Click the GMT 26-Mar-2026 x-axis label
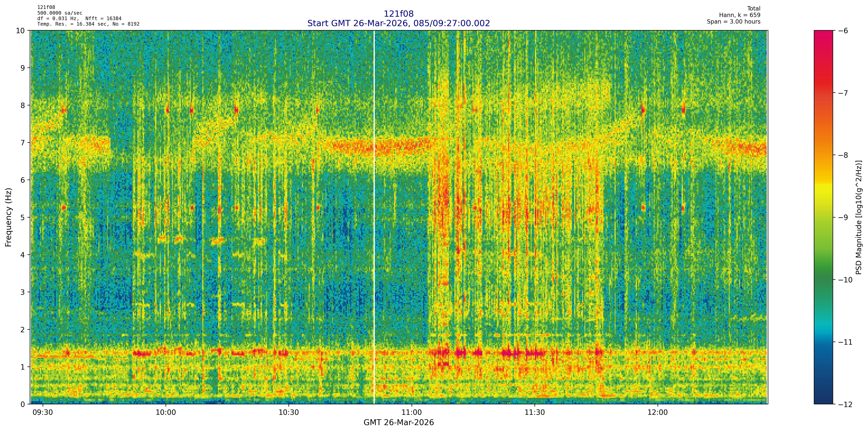The image size is (868, 432). point(399,423)
